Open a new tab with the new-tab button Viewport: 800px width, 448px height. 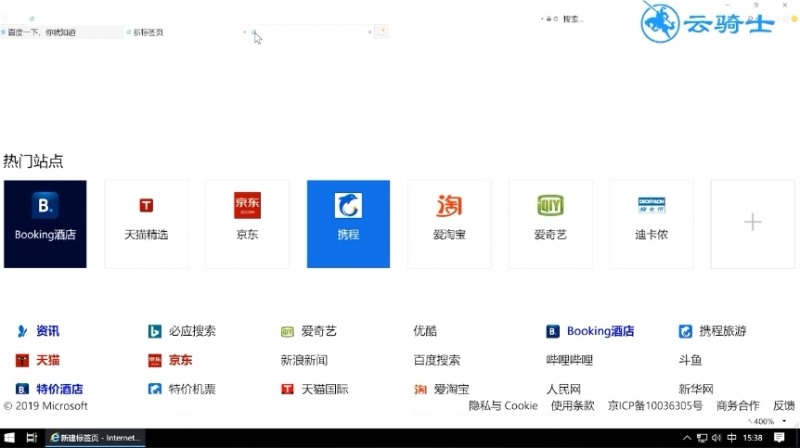click(382, 32)
